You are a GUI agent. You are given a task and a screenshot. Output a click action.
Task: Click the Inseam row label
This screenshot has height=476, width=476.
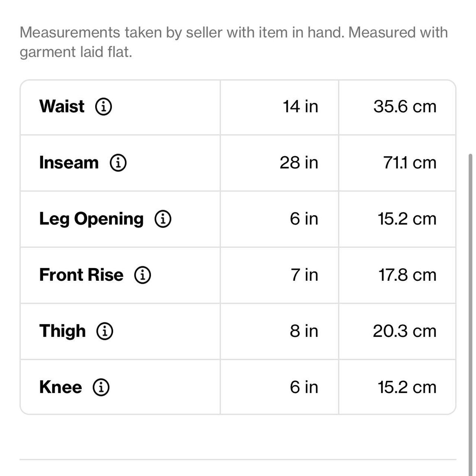point(69,163)
